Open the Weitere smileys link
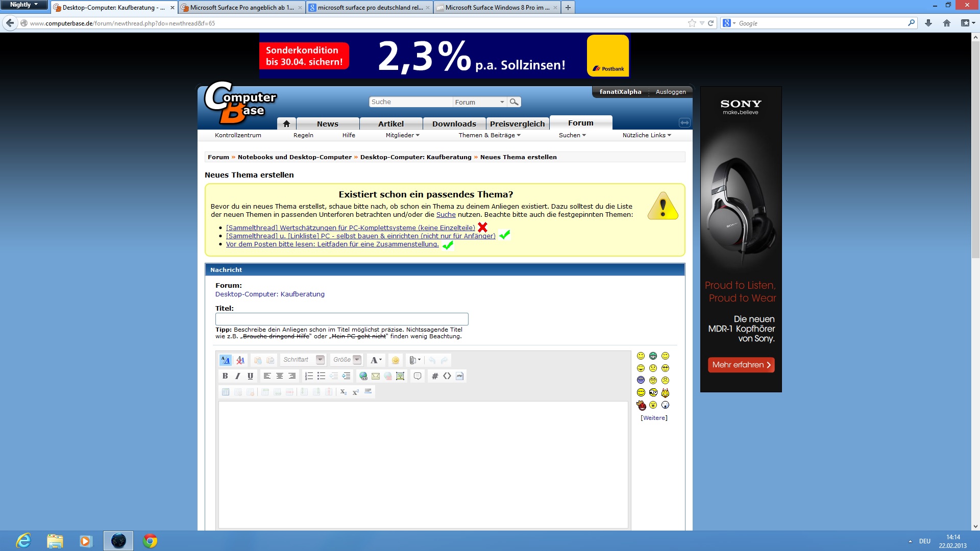This screenshot has width=980, height=551. click(x=654, y=418)
